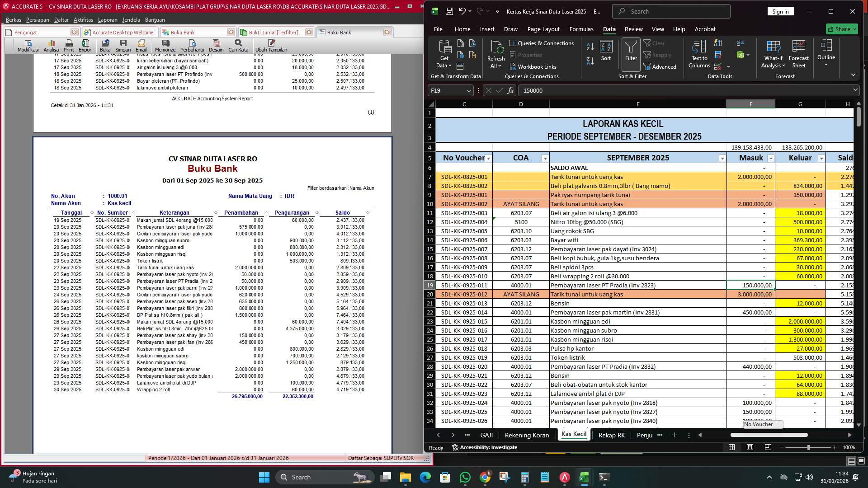The height and width of the screenshot is (488, 868).
Task: Open the Laporan menu in Accurate
Action: pyautogui.click(x=107, y=19)
